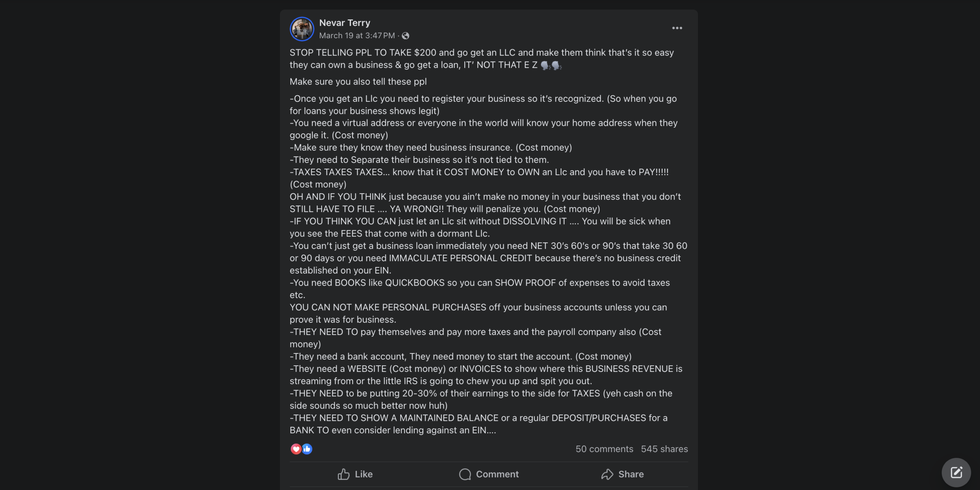Open the heart love reaction icon
980x490 pixels.
(296, 449)
